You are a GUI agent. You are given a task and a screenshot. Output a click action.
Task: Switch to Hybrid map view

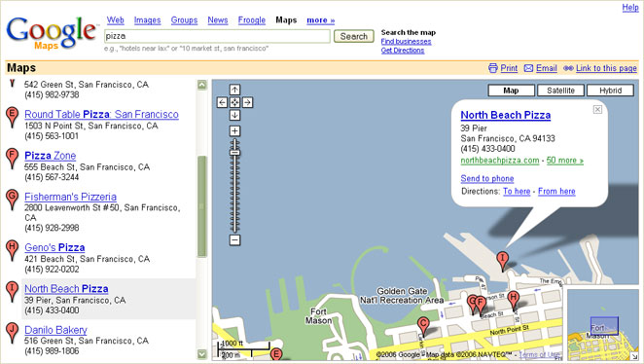610,91
